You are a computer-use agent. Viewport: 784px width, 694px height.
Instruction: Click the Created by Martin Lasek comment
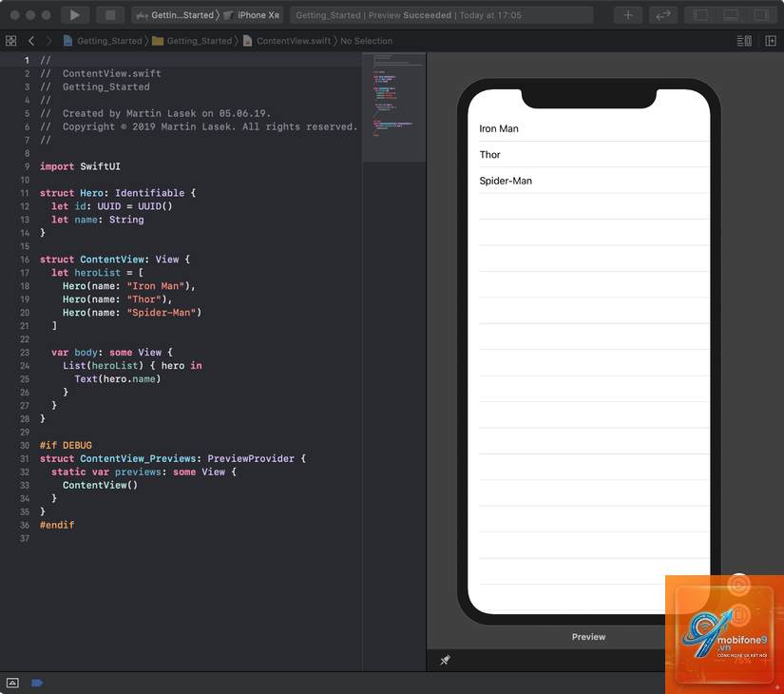point(155,113)
